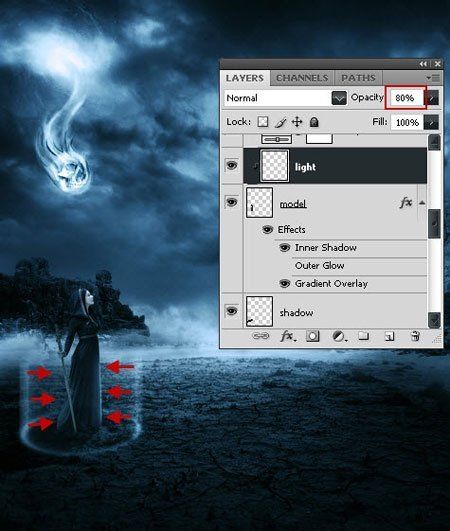Switch to the Channels tab
Viewport: 450px width, 531px height.
302,78
